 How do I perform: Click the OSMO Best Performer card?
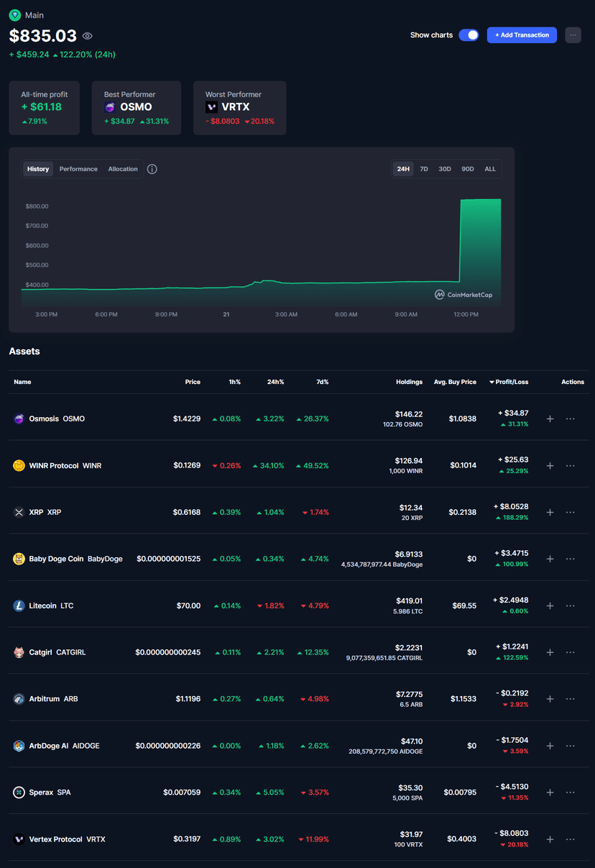(x=137, y=108)
